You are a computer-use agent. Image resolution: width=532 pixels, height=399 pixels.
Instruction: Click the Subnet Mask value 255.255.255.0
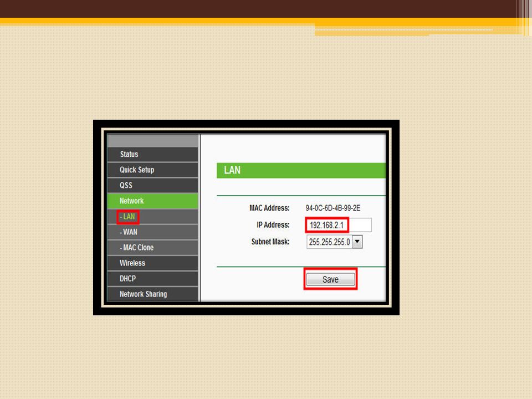[329, 242]
